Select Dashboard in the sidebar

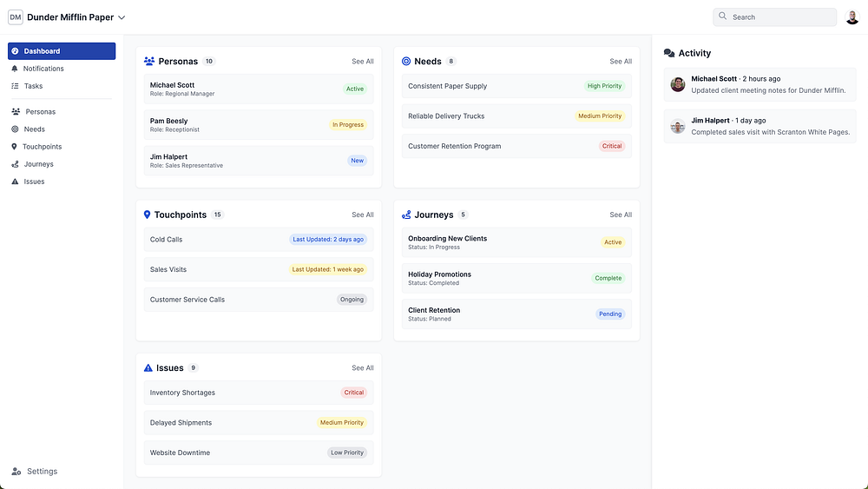click(62, 51)
